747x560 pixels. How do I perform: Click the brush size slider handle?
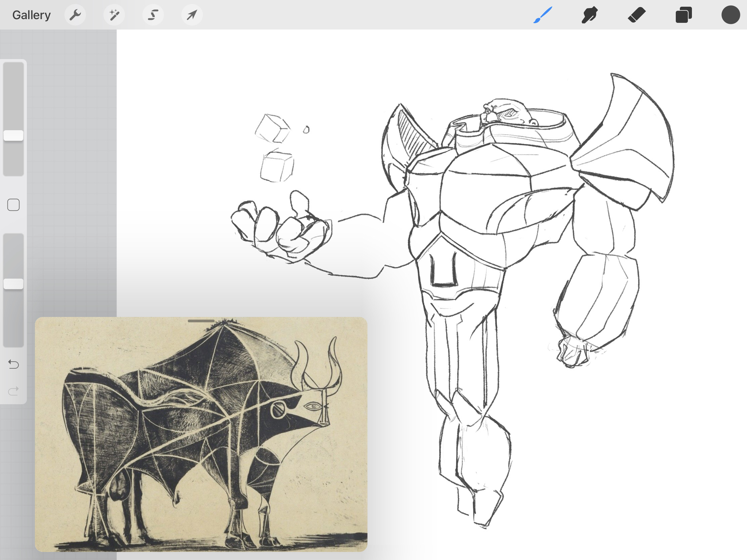[x=13, y=135]
